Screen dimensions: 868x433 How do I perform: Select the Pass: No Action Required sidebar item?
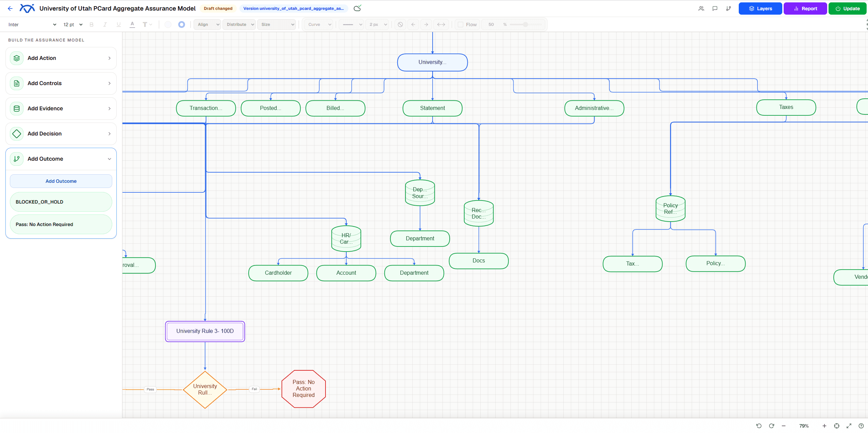point(61,224)
